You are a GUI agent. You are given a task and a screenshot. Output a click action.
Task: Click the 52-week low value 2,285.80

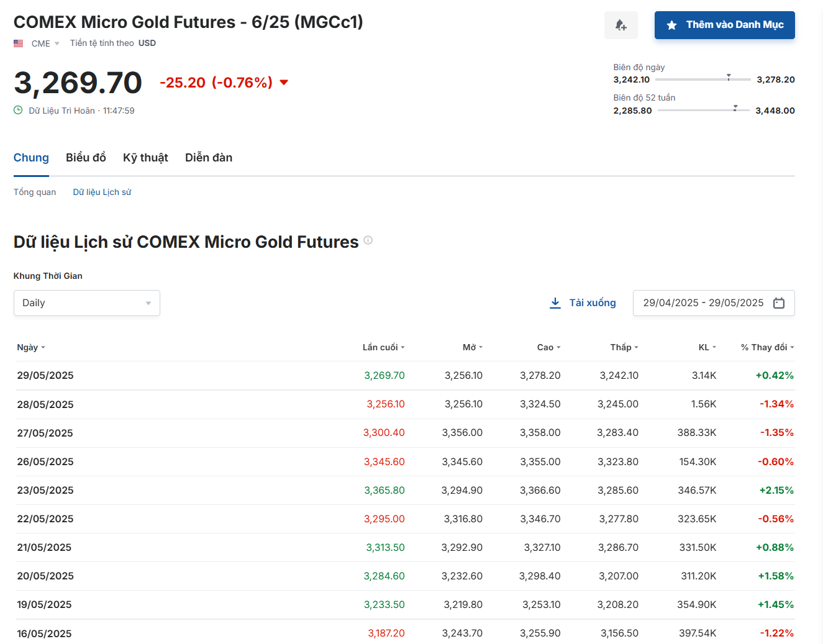[x=632, y=111]
